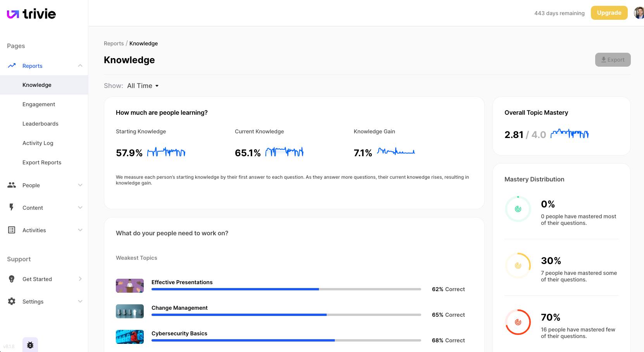Click the Trivie logo icon
The width and height of the screenshot is (644, 352).
13,14
